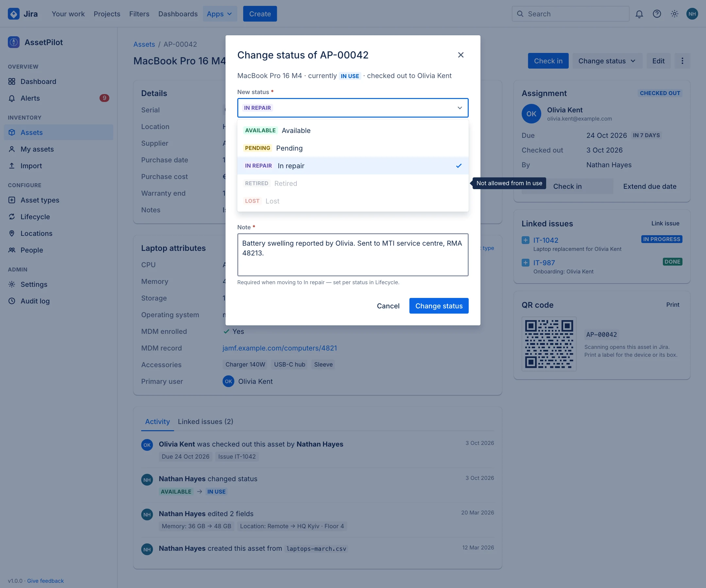Click the IT-987 issue type icon
The height and width of the screenshot is (588, 706).
pos(526,262)
